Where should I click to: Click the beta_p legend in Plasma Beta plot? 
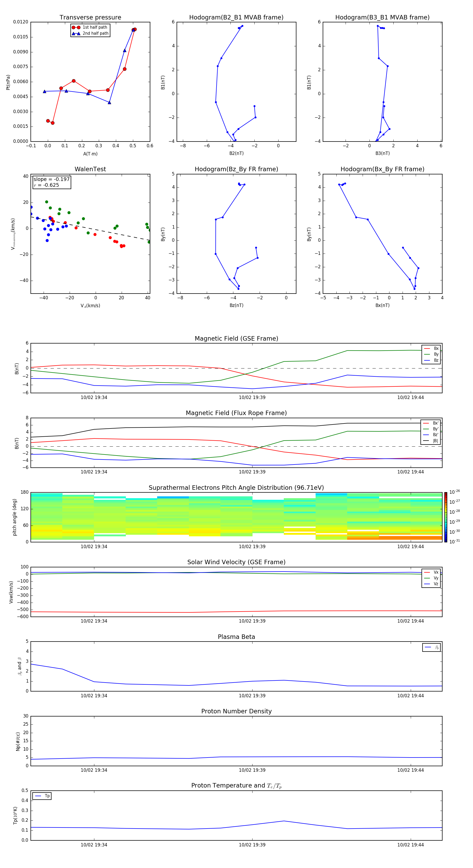tap(431, 647)
